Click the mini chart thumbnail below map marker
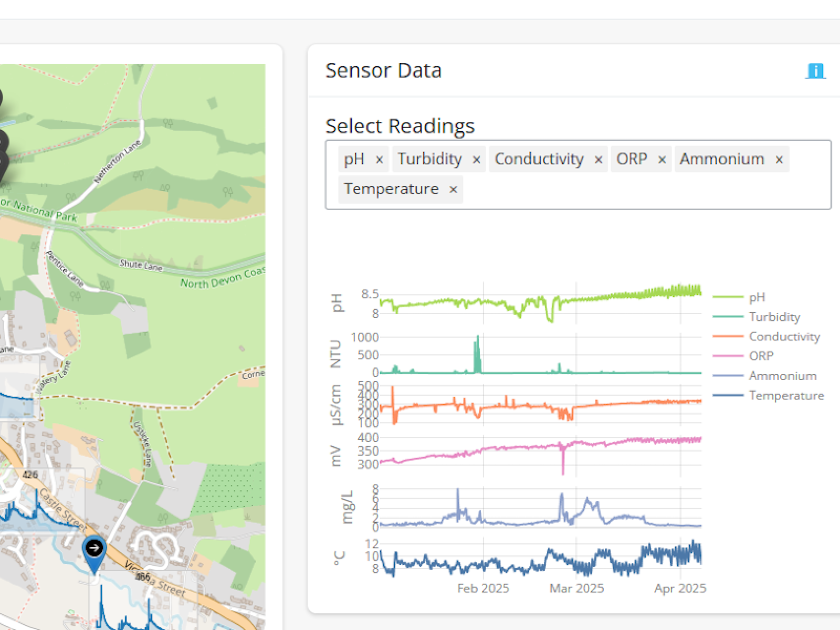The image size is (840, 630). click(x=142, y=604)
